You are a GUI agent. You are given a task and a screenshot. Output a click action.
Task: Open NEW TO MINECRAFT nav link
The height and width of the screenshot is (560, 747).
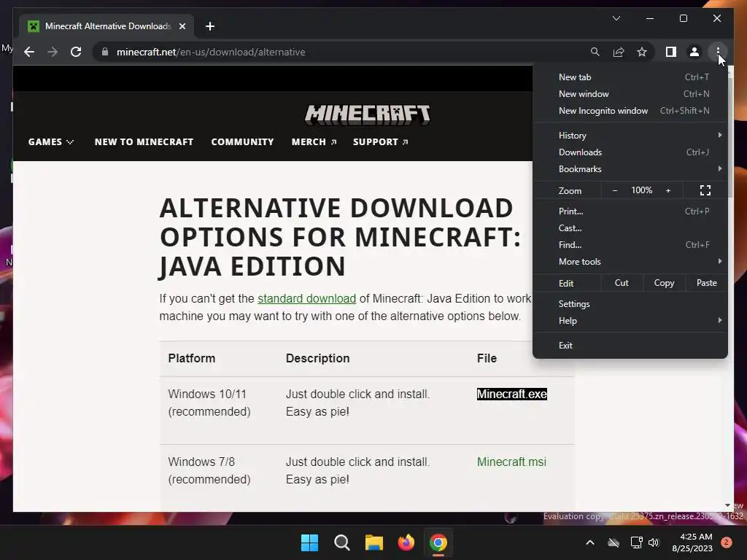[144, 142]
